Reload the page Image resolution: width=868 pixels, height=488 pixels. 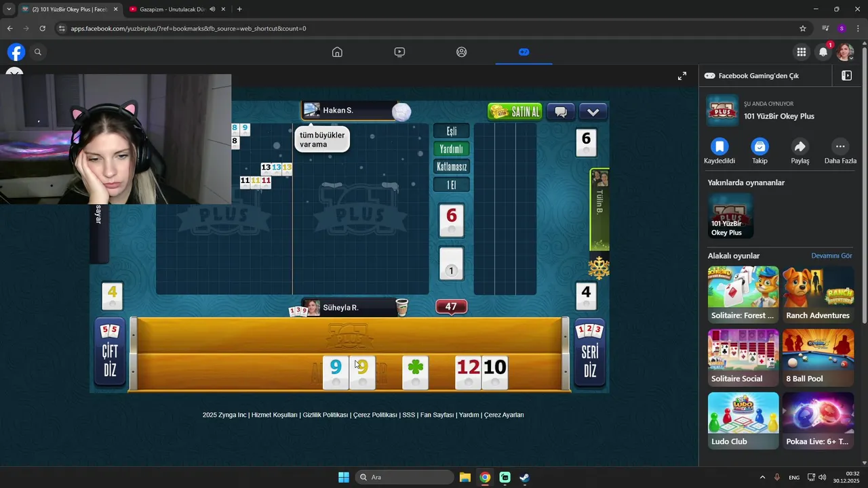[42, 28]
